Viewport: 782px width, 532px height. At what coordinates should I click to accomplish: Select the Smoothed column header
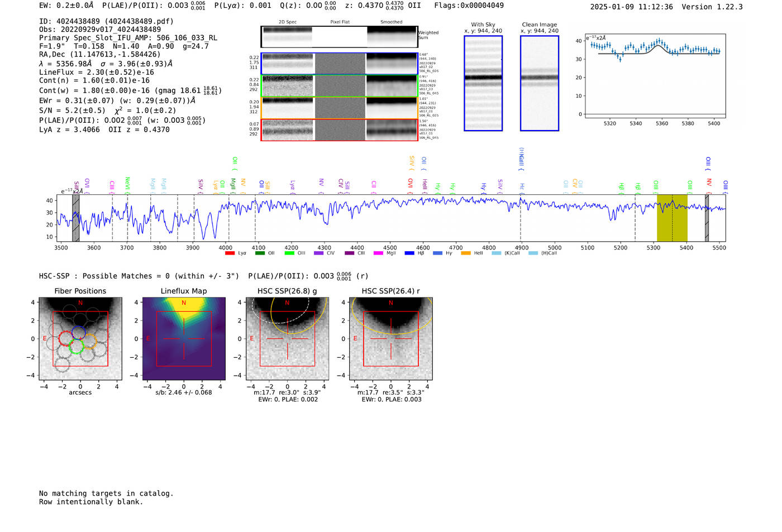(x=391, y=22)
